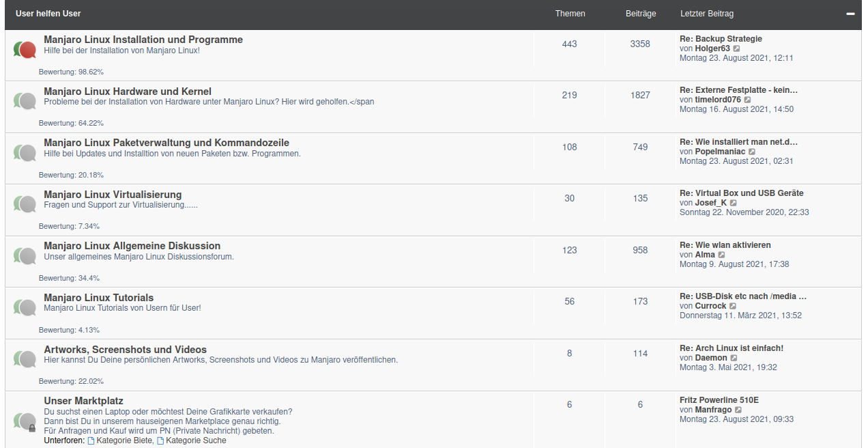Jump to latest post icon beside timelord076
The image size is (868, 448).
[747, 100]
